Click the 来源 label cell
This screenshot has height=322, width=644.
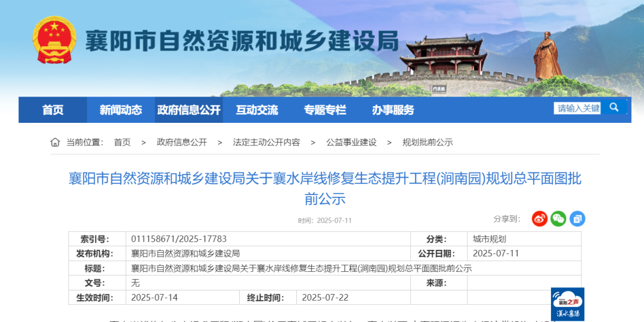point(439,283)
